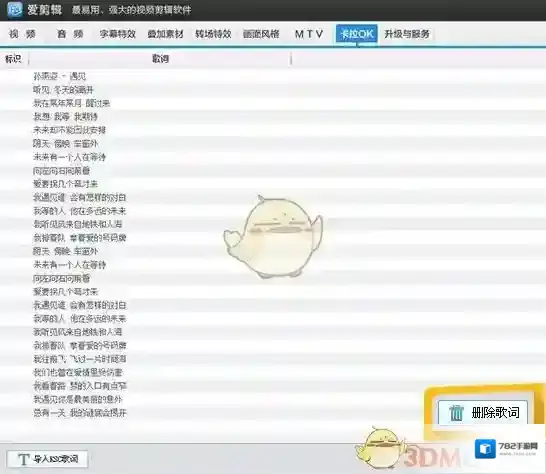This screenshot has width=546, height=474.
Task: Open the 画面风格 tab
Action: pyautogui.click(x=261, y=34)
